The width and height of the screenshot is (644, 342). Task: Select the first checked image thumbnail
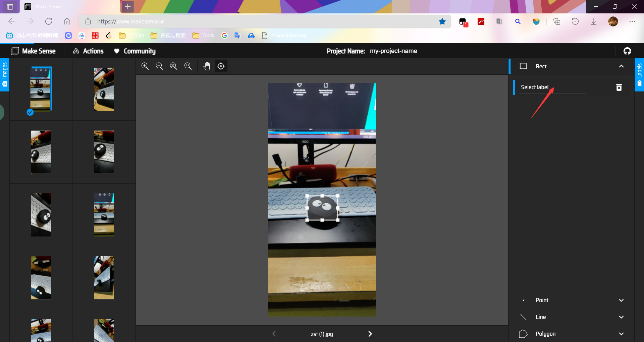(x=41, y=89)
